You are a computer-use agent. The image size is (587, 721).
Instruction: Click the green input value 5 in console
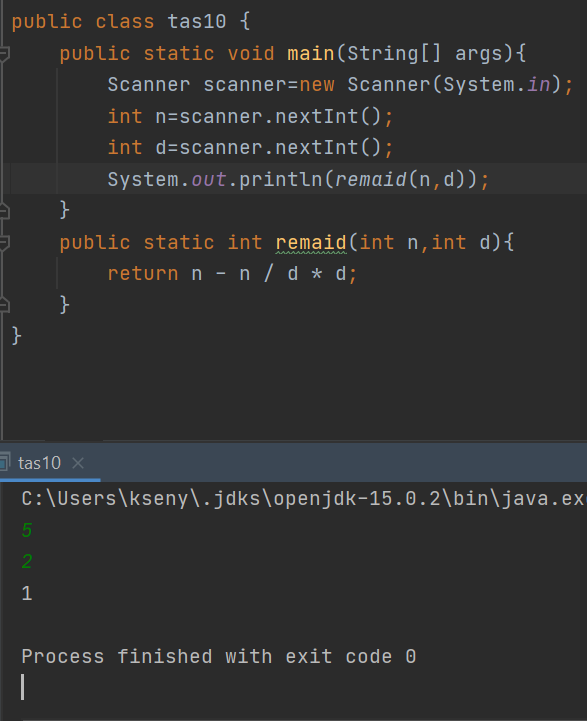coord(27,530)
